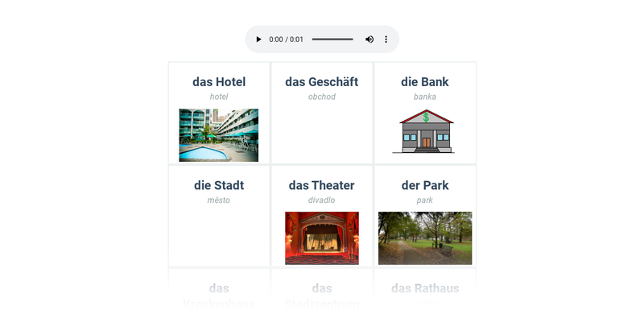Choose the "die Stadt" vocabulary card
This screenshot has width=644, height=322.
coord(219,216)
